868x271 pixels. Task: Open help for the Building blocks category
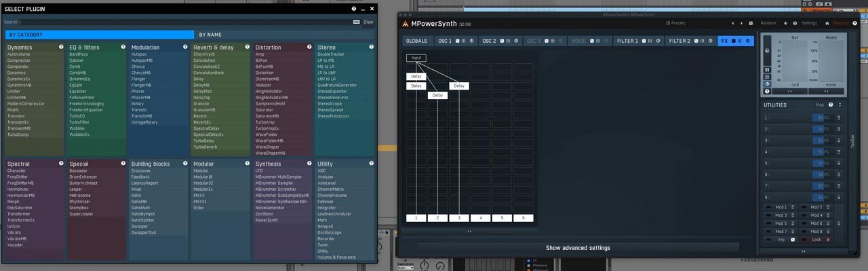(x=184, y=164)
